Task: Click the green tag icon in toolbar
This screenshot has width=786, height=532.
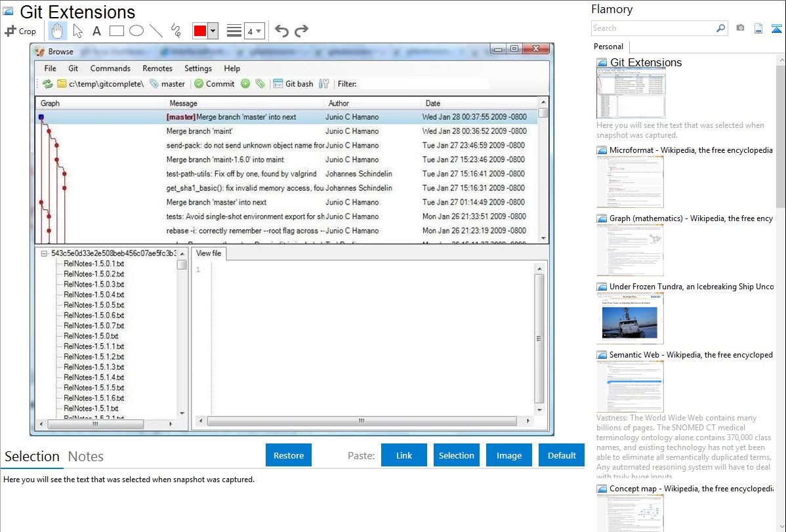Action: (x=260, y=84)
